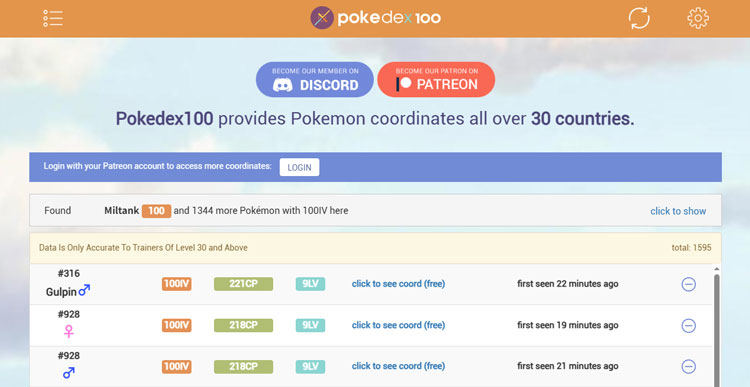
Task: Open coordinates for #928 seen 21 minutes ago
Action: coord(398,366)
